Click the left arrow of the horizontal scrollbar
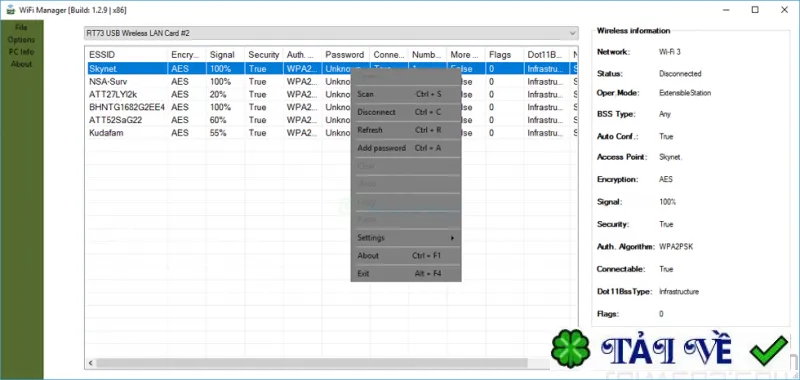The image size is (800, 380). pyautogui.click(x=90, y=363)
